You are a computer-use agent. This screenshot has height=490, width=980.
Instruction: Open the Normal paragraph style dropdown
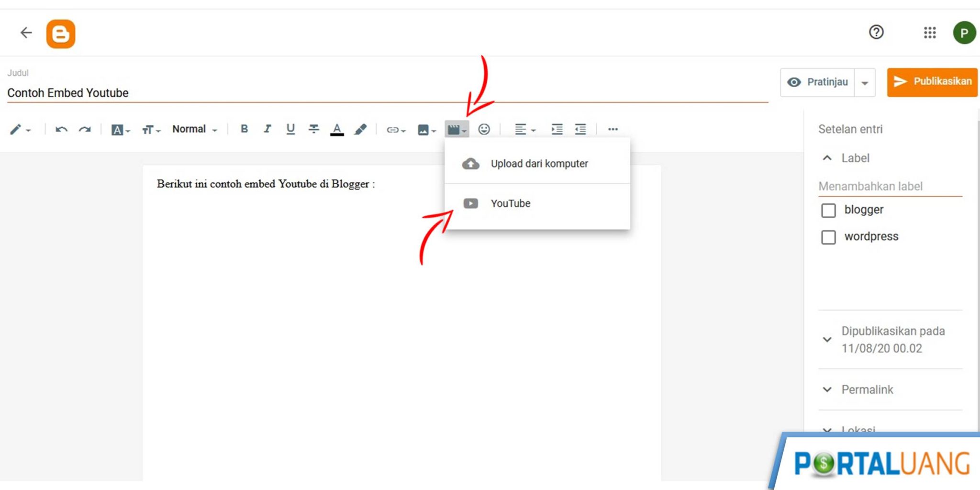195,129
